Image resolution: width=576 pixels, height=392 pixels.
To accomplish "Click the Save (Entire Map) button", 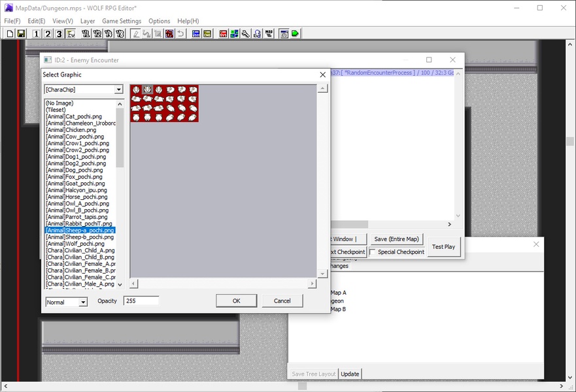I will pos(396,239).
